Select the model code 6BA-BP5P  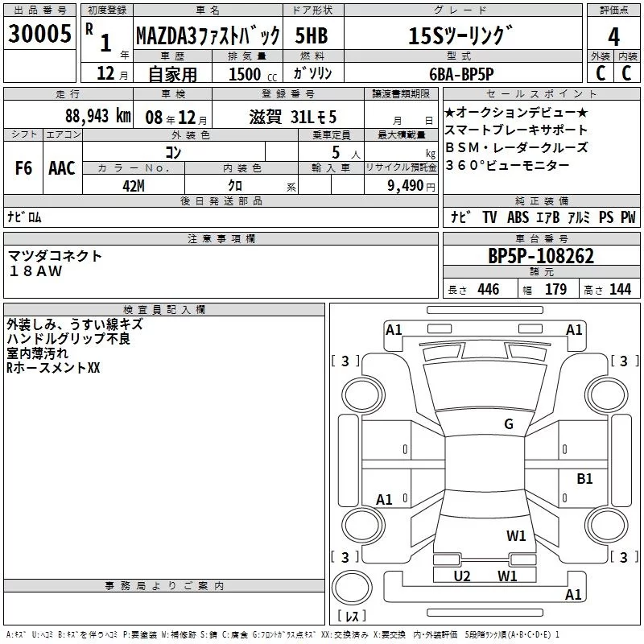click(461, 74)
